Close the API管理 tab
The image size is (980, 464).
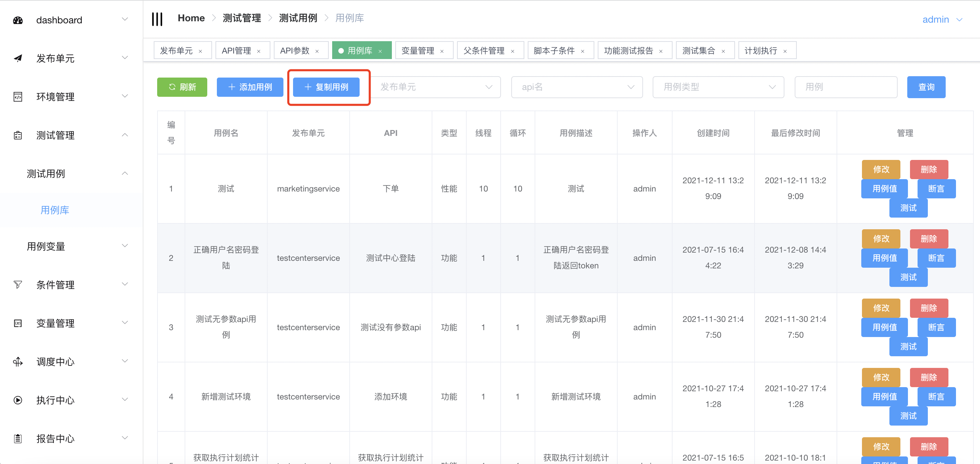(259, 51)
